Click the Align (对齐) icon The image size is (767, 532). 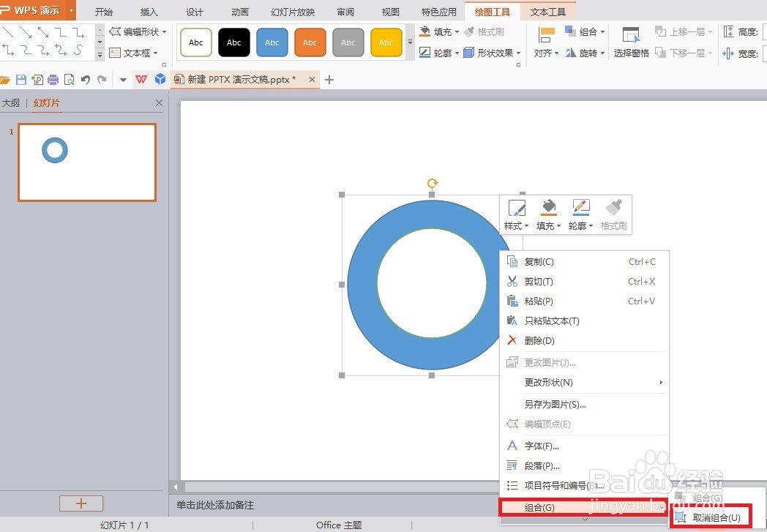pos(547,36)
